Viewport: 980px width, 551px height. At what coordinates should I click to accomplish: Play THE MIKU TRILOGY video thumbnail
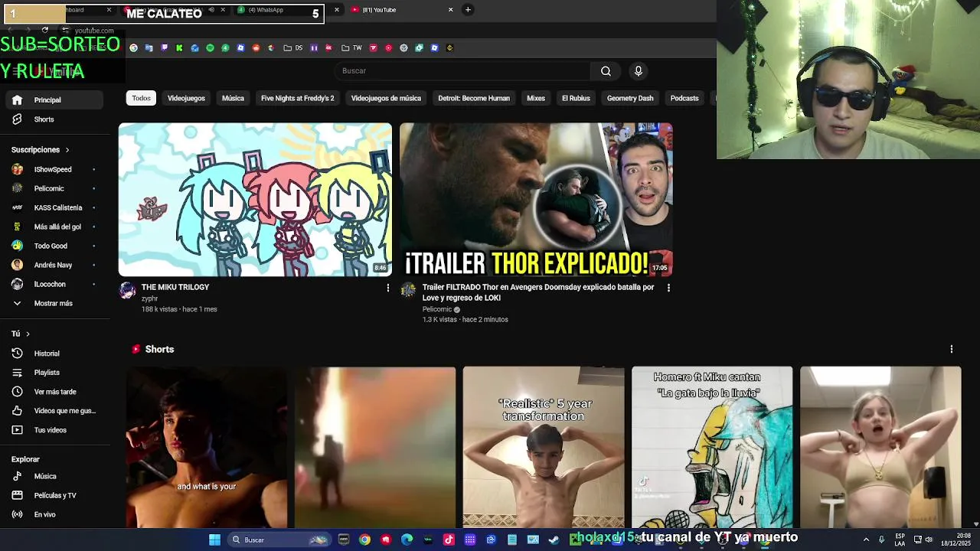pyautogui.click(x=255, y=200)
